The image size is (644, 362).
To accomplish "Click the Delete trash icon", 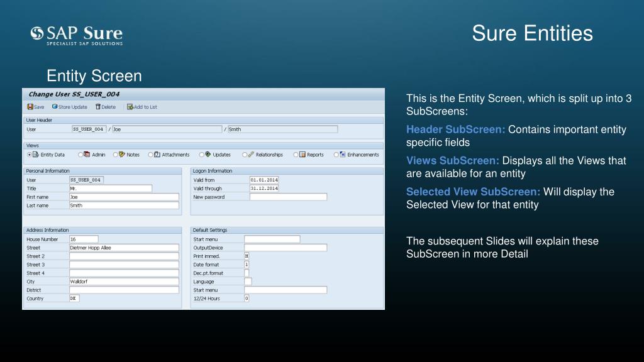I will click(97, 107).
